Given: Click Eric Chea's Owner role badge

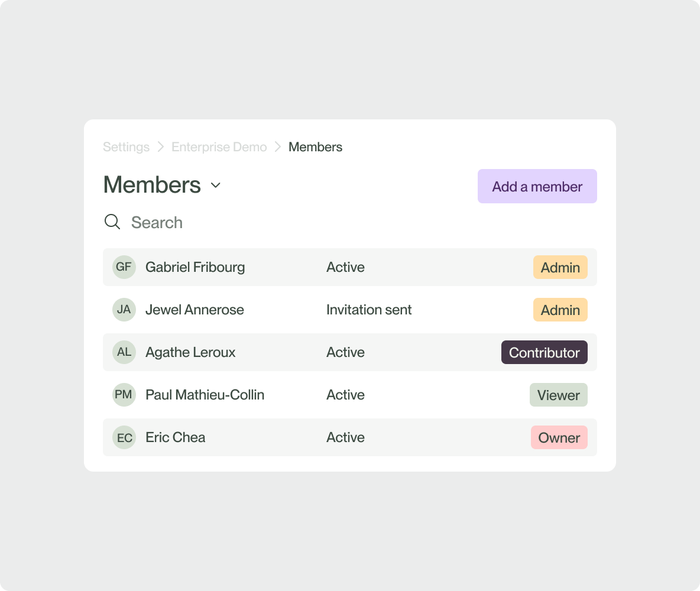Looking at the screenshot, I should (559, 437).
